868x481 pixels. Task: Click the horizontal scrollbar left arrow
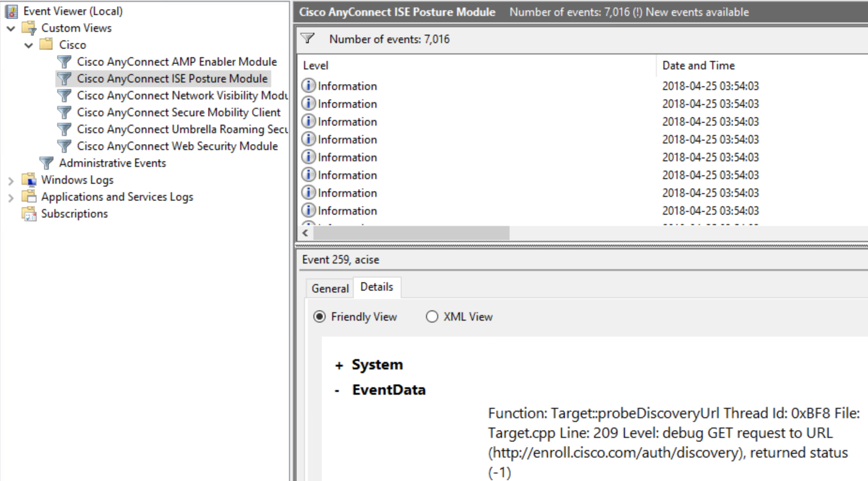pyautogui.click(x=305, y=233)
